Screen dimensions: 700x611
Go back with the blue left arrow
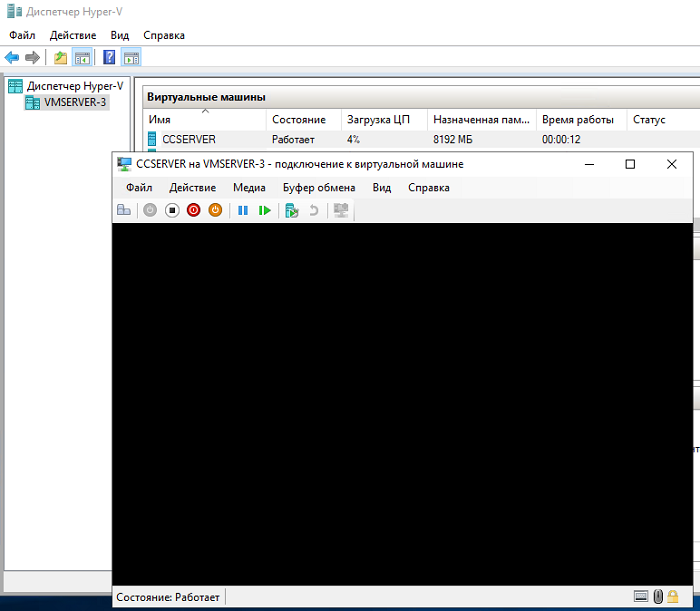click(12, 57)
